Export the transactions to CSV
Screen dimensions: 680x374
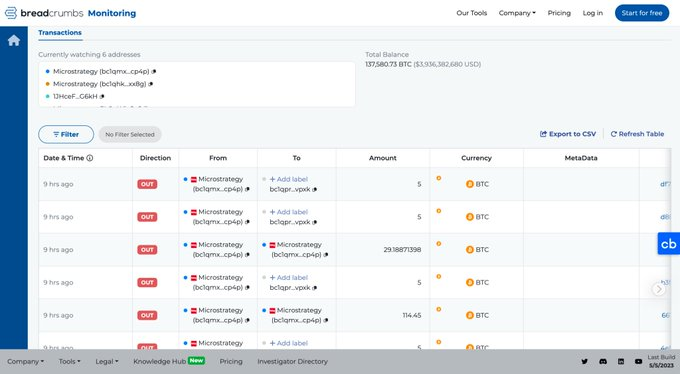click(568, 134)
